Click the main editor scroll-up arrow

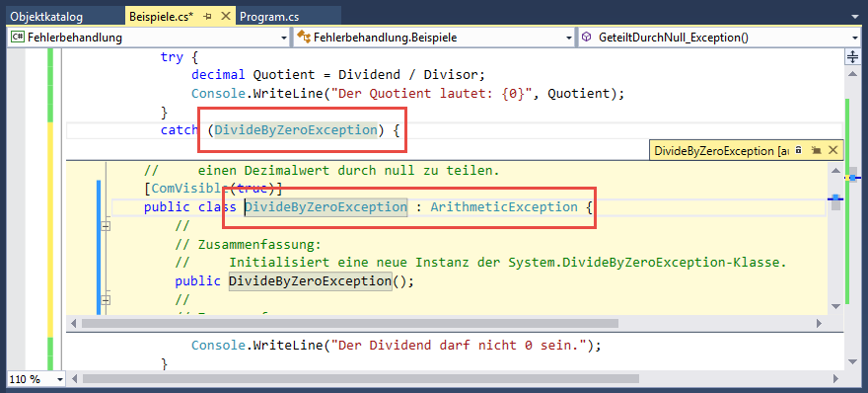click(x=852, y=73)
